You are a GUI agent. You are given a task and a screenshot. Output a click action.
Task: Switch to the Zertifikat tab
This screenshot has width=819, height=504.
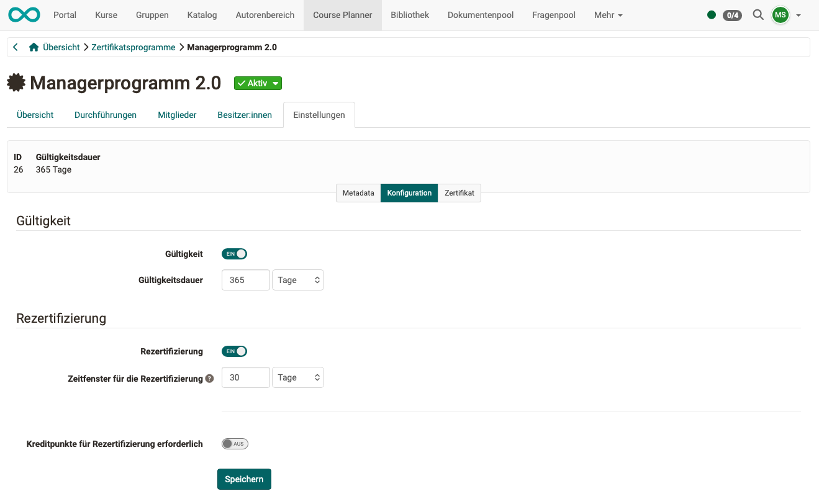(459, 193)
